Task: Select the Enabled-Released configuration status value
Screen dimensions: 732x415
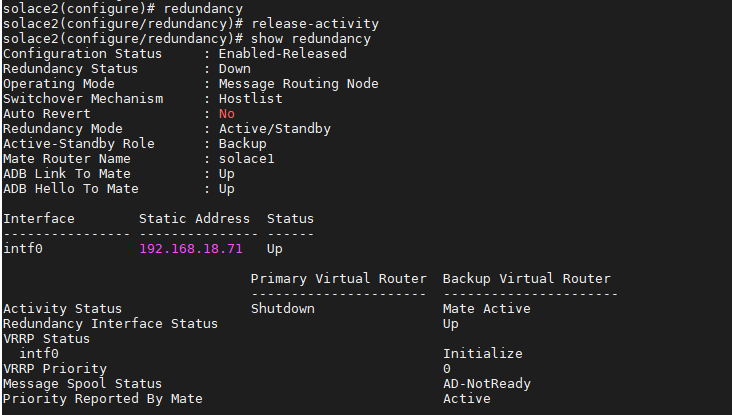Action: [282, 53]
